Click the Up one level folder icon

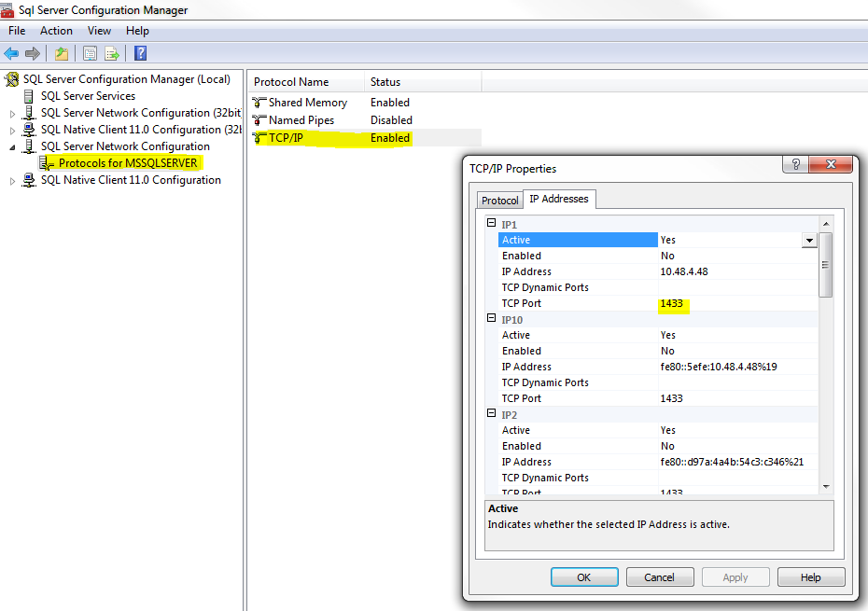62,53
